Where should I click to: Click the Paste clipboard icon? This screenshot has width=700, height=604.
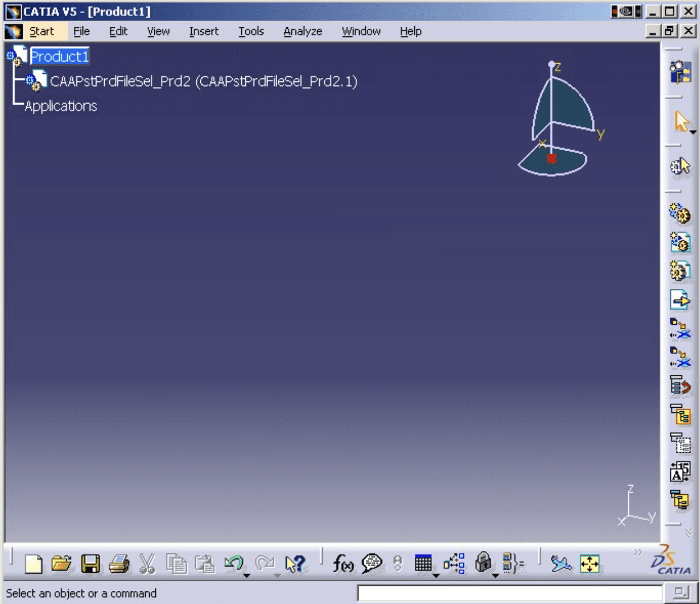(x=205, y=564)
